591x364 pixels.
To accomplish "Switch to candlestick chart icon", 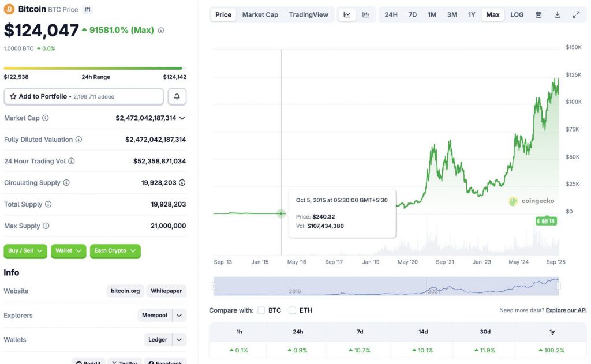I will pos(366,14).
